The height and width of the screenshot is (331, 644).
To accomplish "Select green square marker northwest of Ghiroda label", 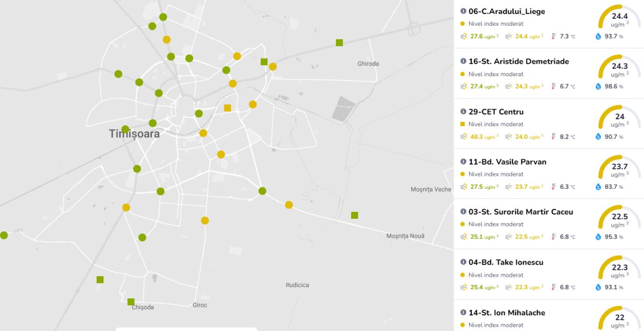I will pyautogui.click(x=339, y=42).
